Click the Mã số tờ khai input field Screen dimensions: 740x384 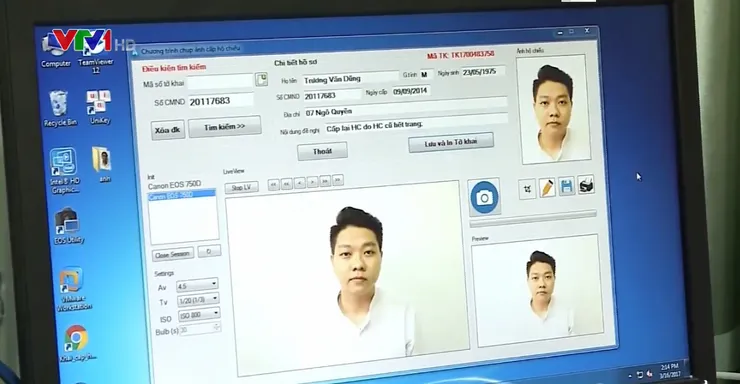tap(220, 82)
